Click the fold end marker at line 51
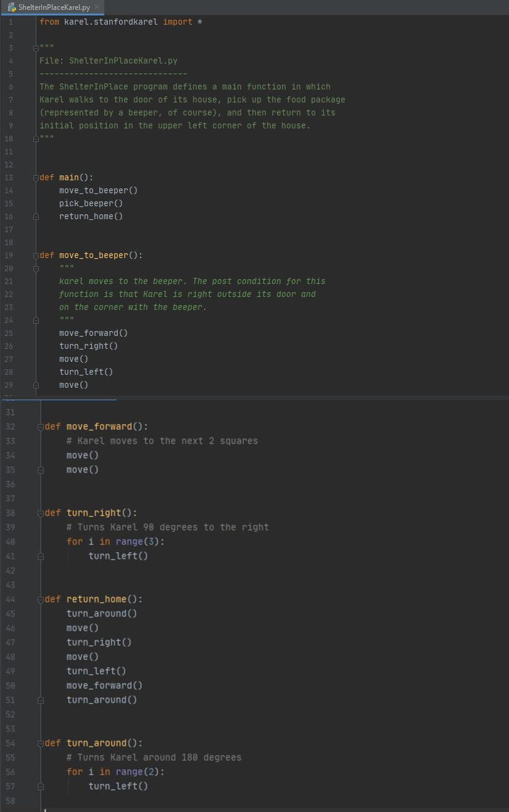The image size is (509, 812). pyautogui.click(x=41, y=700)
